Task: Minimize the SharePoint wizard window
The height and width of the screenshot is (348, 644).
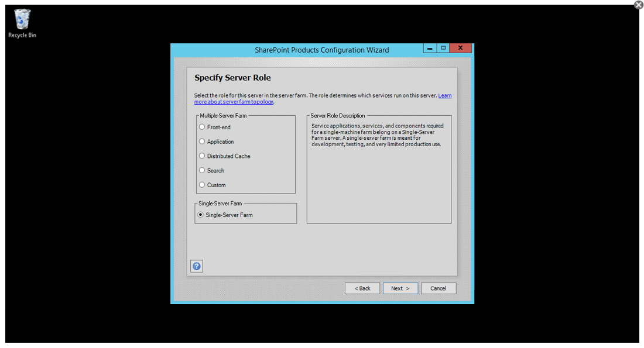Action: [x=430, y=48]
